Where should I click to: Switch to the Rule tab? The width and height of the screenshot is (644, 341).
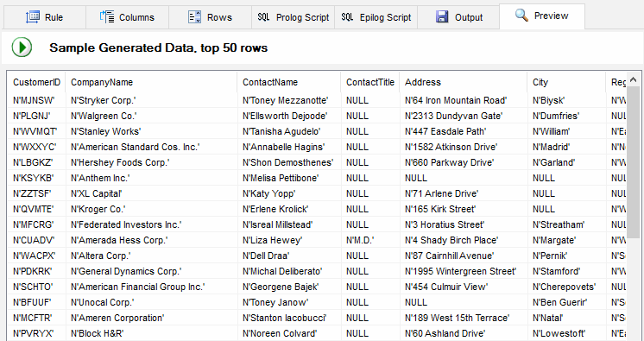[x=45, y=17]
